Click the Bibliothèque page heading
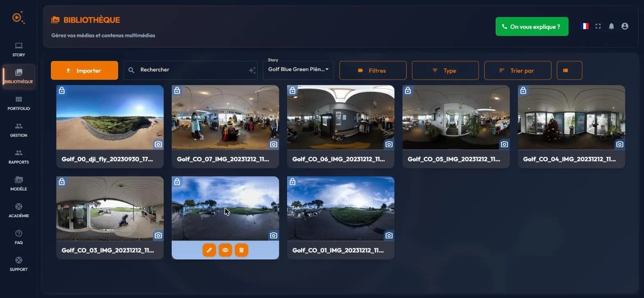This screenshot has width=644, height=298. [92, 20]
